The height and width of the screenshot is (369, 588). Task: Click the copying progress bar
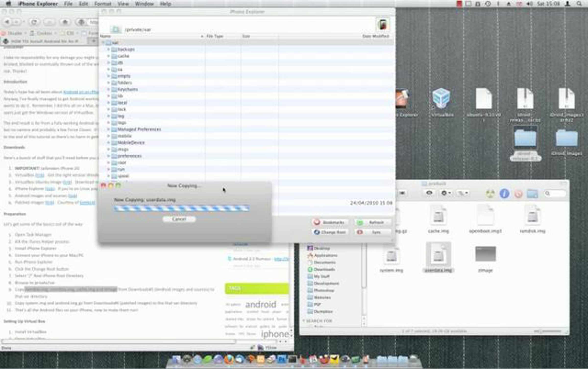pyautogui.click(x=182, y=208)
